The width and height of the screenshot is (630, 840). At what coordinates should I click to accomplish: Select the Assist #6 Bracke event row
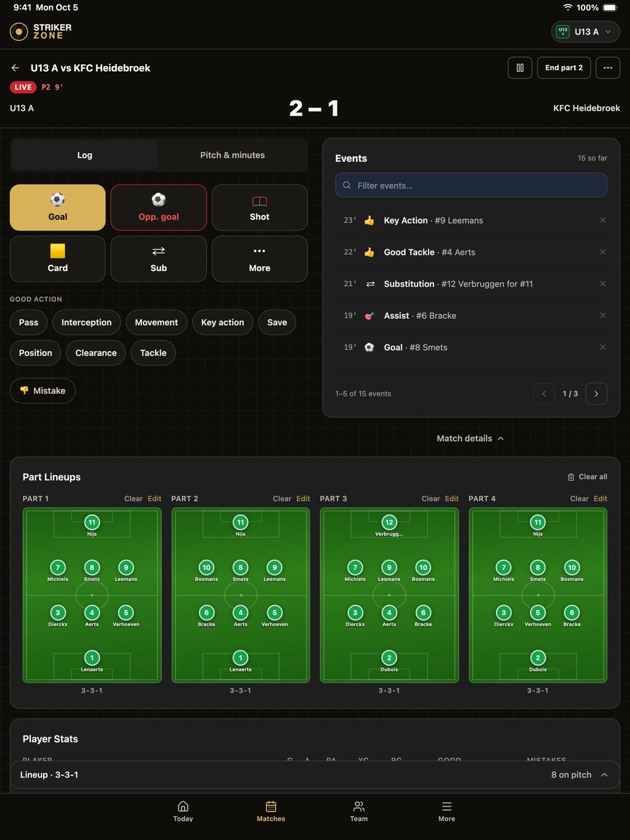[471, 316]
